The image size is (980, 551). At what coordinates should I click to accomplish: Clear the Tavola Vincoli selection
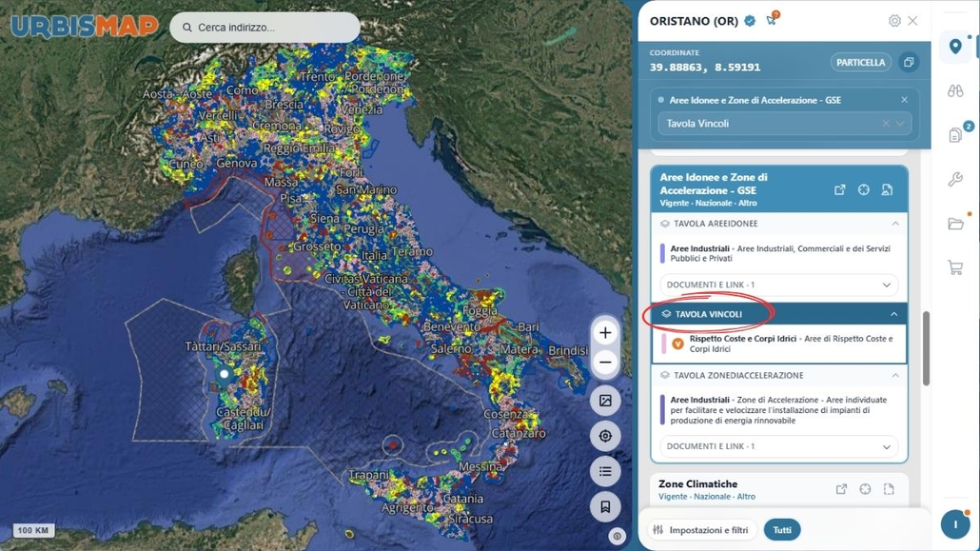886,123
